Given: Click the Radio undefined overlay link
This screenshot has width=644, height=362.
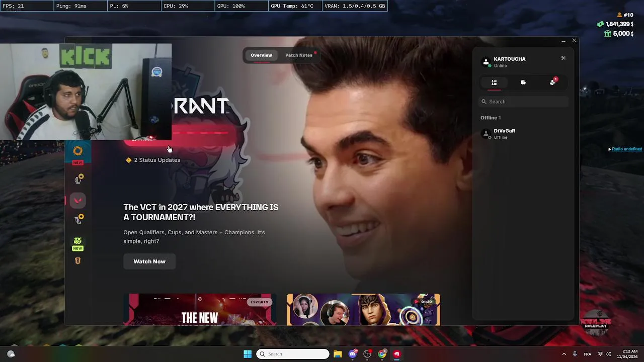Looking at the screenshot, I should (x=626, y=149).
